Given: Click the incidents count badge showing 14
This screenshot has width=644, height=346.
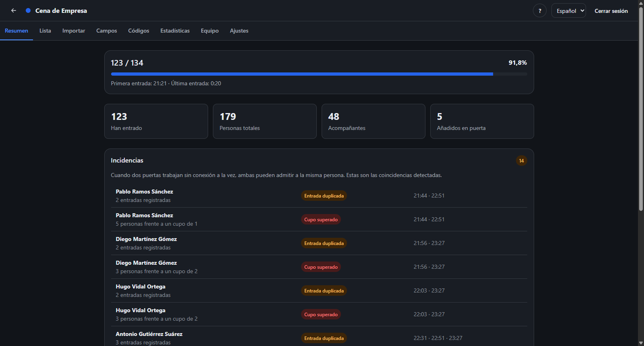Looking at the screenshot, I should click(521, 161).
